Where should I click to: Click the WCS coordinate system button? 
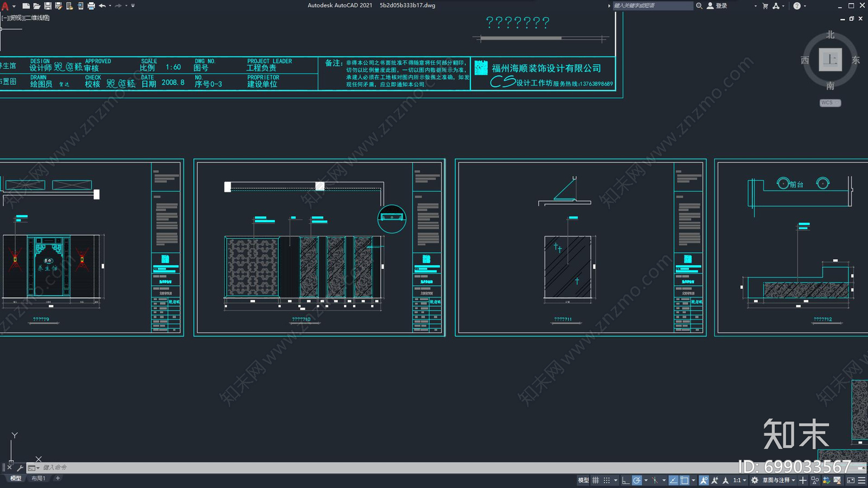(830, 103)
